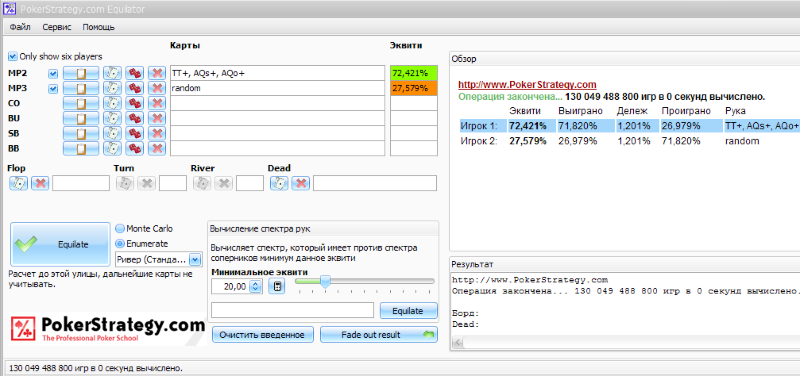Click the minimum equity value field 20,00

[231, 287]
